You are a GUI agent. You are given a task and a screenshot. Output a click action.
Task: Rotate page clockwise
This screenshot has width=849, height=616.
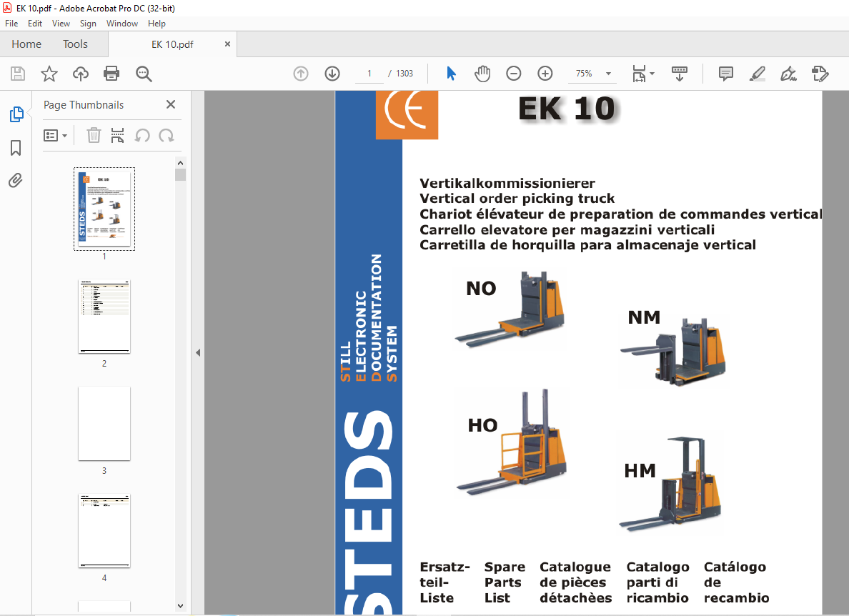click(167, 135)
